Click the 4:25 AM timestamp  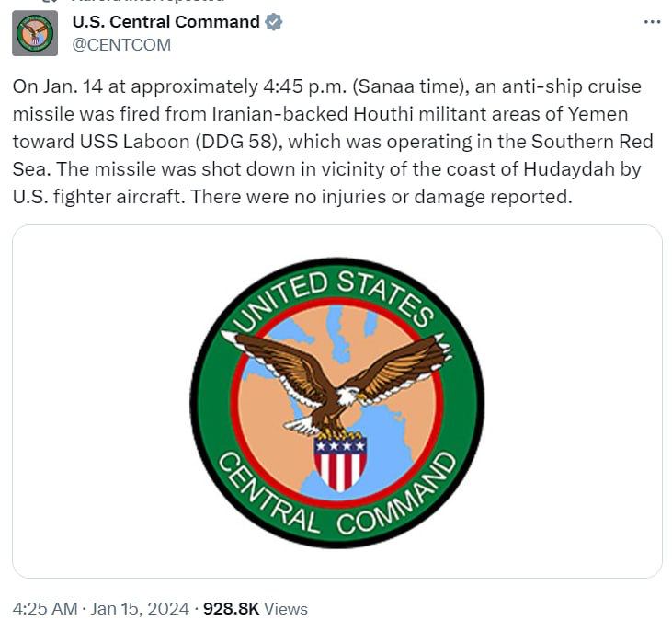coord(42,609)
